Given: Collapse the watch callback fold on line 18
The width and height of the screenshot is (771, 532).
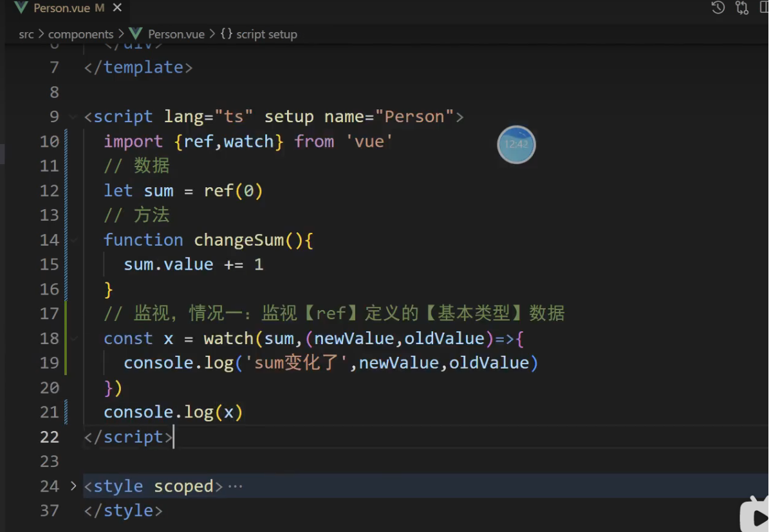Looking at the screenshot, I should [73, 338].
